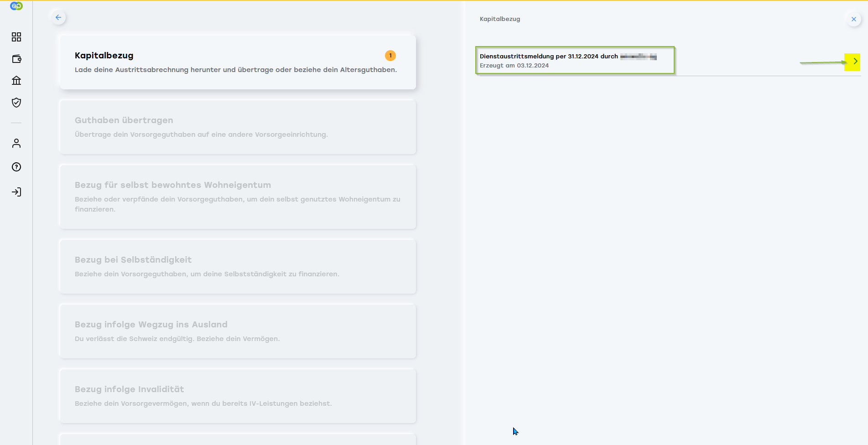The height and width of the screenshot is (445, 868).
Task: Open Bezug infolge Wegzug ins Ausland
Action: coord(238,331)
